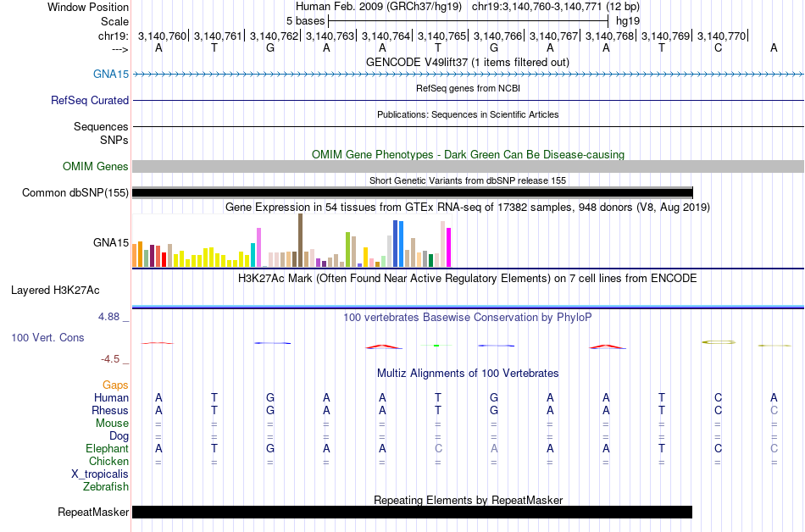The width and height of the screenshot is (805, 532).
Task: Click the 5 bases scale label
Action: 305,21
